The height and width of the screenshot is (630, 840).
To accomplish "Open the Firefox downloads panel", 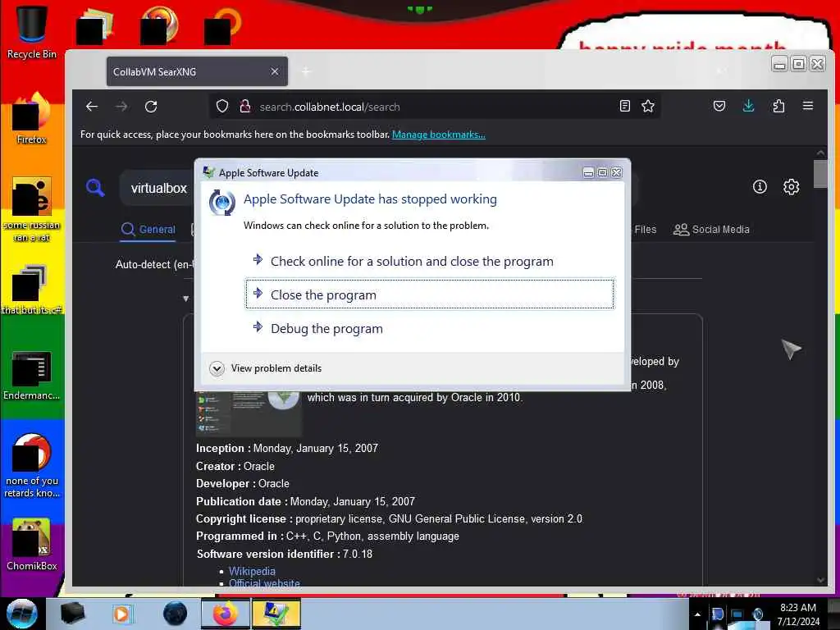I will coord(749,106).
